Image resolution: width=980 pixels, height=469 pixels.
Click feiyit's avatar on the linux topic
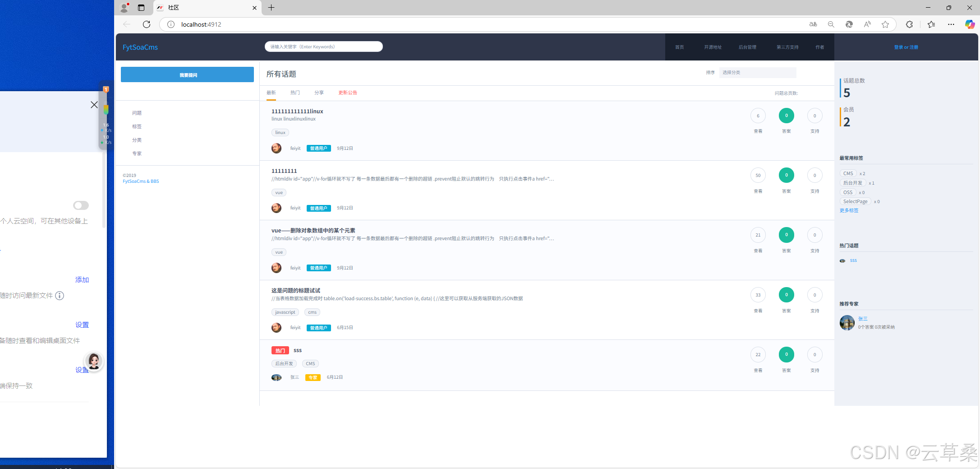coord(276,148)
